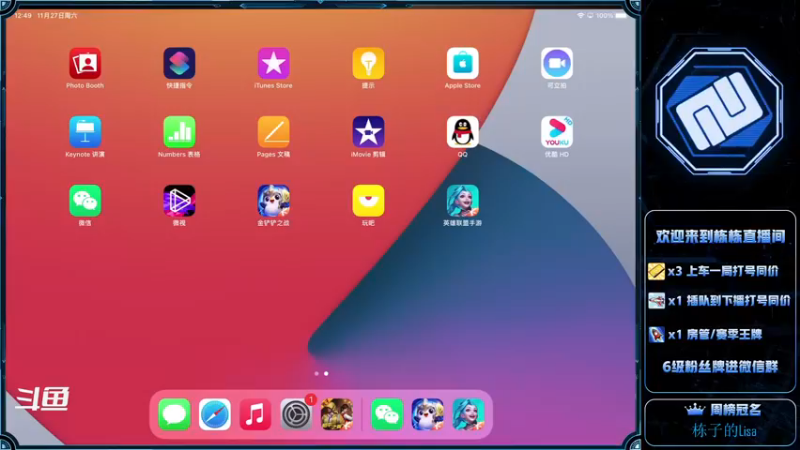Viewport: 800px width, 450px height.
Task: Click the x3 上车一局打号同价 line
Action: click(713, 271)
